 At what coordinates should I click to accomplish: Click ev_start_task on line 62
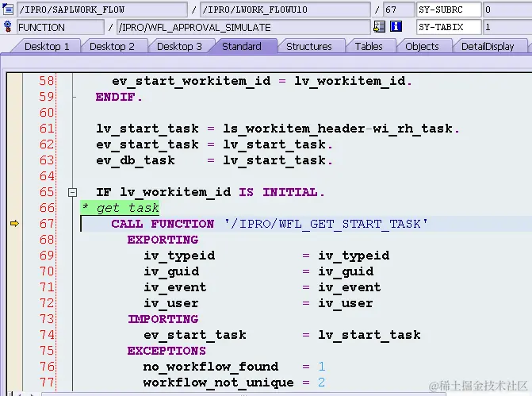[147, 144]
